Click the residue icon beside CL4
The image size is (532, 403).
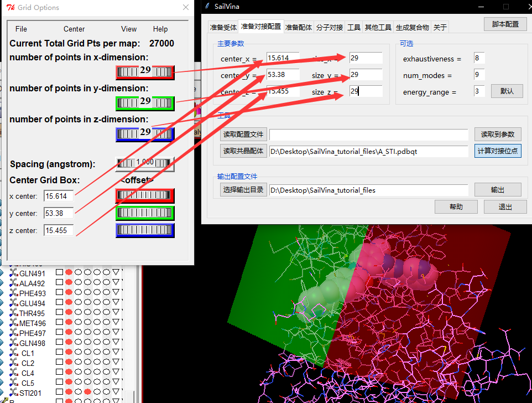(14, 373)
